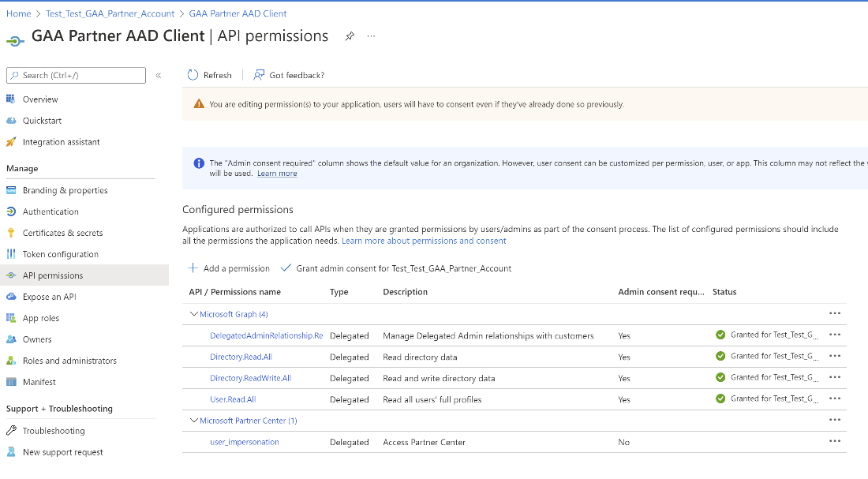Click the Integration assistant rocket icon
Image resolution: width=868 pixels, height=479 pixels.
coord(11,142)
